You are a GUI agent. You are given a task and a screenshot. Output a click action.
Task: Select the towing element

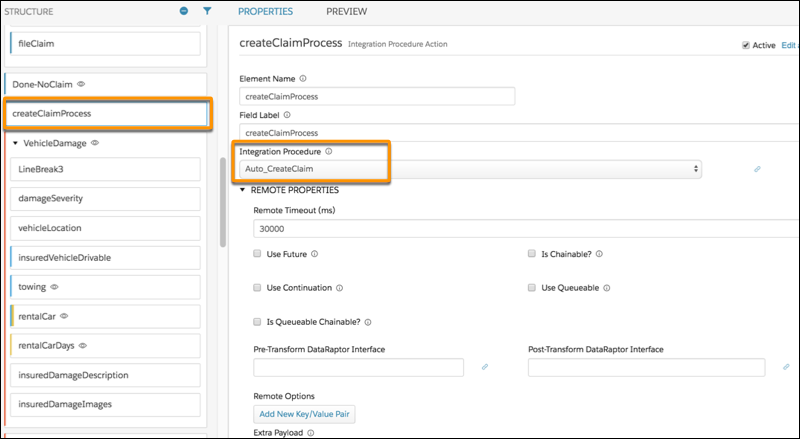105,287
